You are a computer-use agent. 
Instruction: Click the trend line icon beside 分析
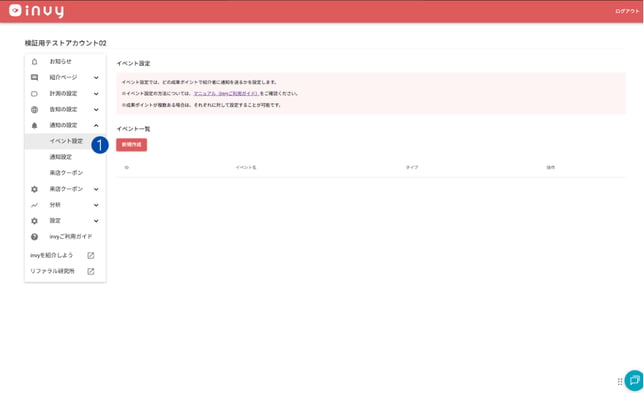pyautogui.click(x=34, y=205)
